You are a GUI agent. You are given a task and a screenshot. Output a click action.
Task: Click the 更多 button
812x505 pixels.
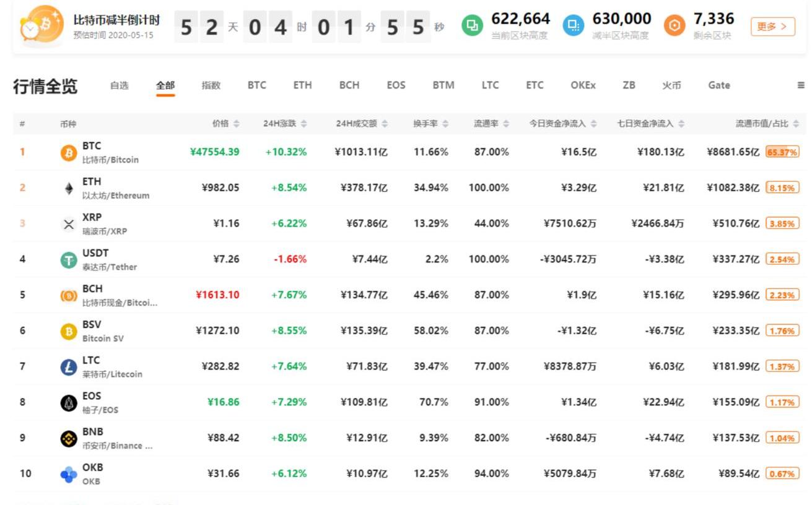(772, 27)
